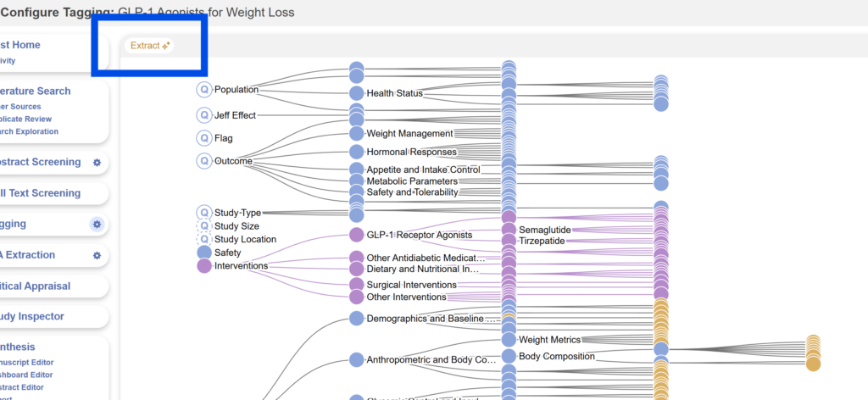Screen dimensions: 868x400
Task: Click the GLP-1 Receptor Agonists purple node
Action: (x=357, y=235)
